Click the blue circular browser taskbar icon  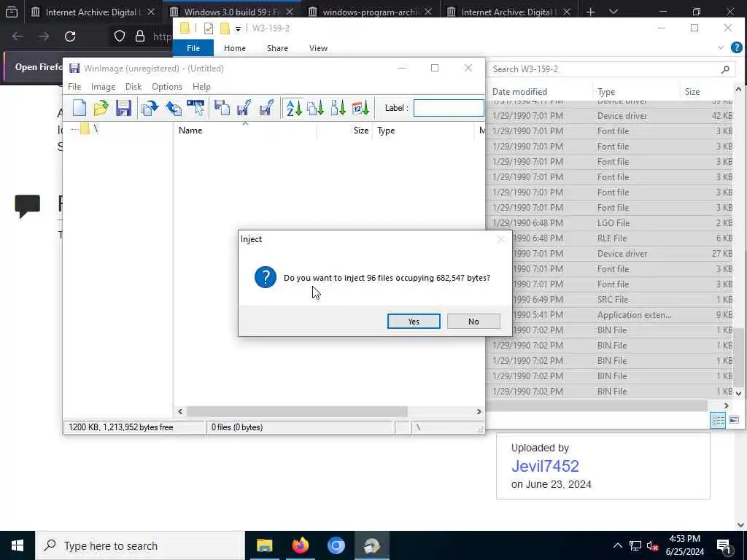(336, 545)
